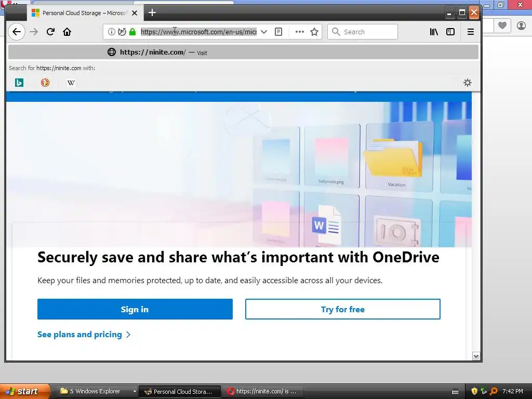Open search settings gear icon
This screenshot has height=399, width=532.
pos(468,83)
